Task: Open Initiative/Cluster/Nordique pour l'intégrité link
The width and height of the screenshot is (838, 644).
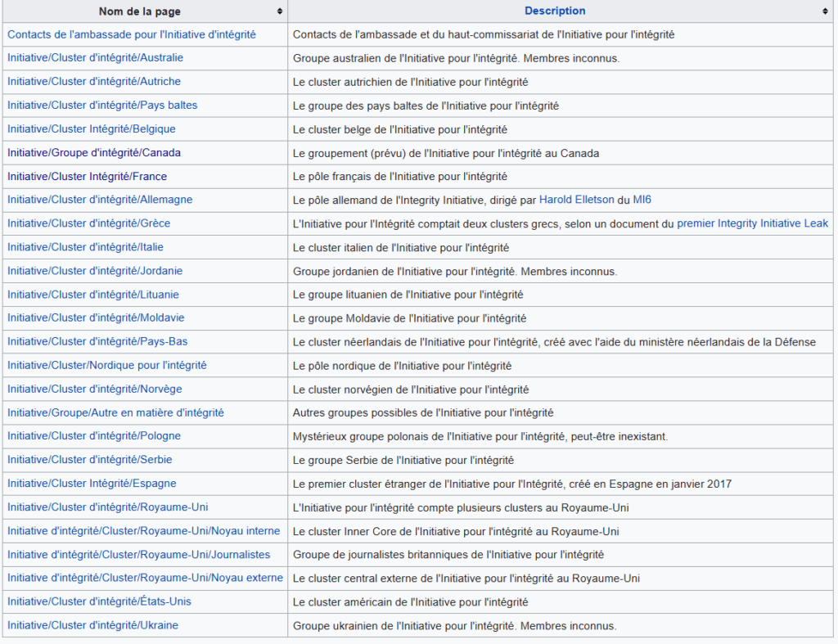Action: click(107, 365)
